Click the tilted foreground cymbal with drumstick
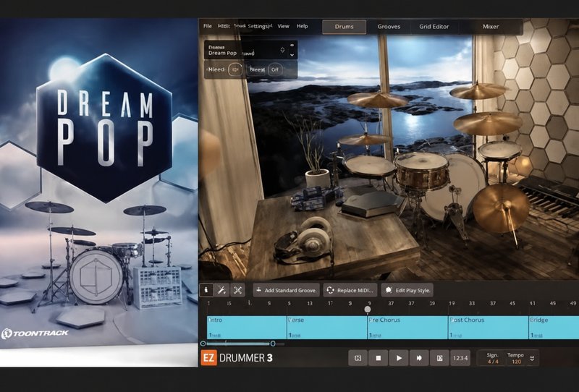The width and height of the screenshot is (579, 392). pyautogui.click(x=501, y=208)
